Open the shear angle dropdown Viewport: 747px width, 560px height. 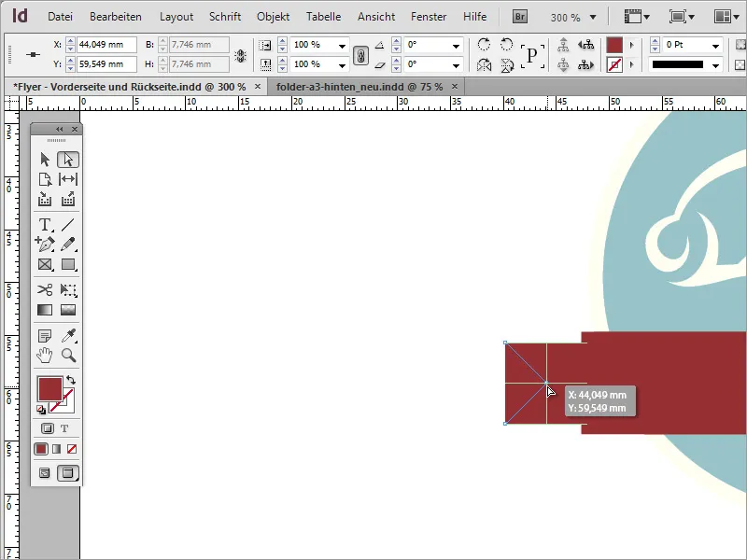click(456, 65)
